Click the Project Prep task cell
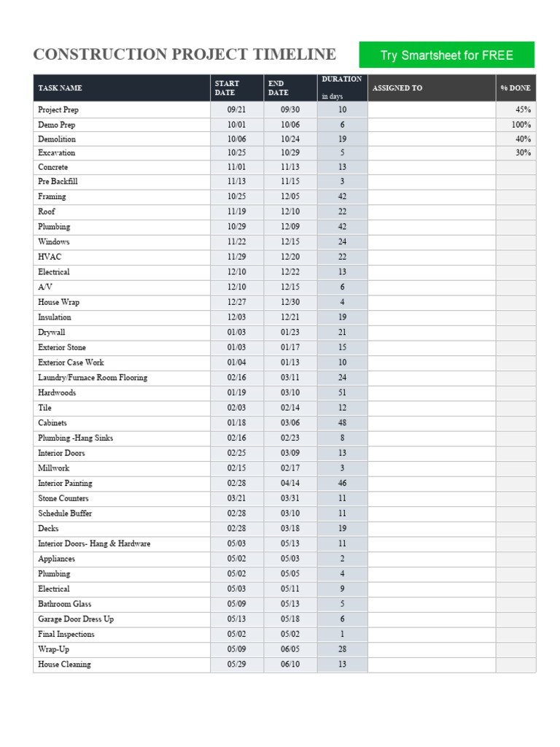 pos(122,109)
